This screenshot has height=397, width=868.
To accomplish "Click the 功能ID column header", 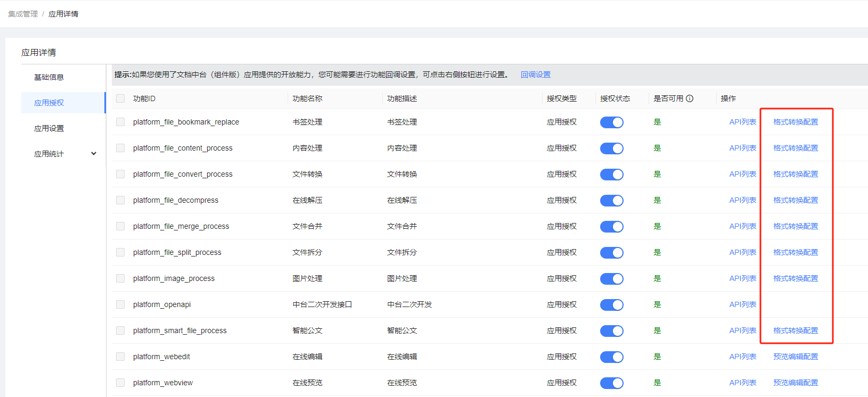I will pos(144,98).
